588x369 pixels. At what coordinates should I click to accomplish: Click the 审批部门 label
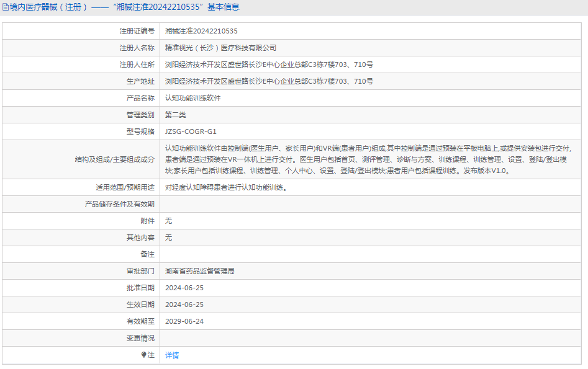point(140,271)
